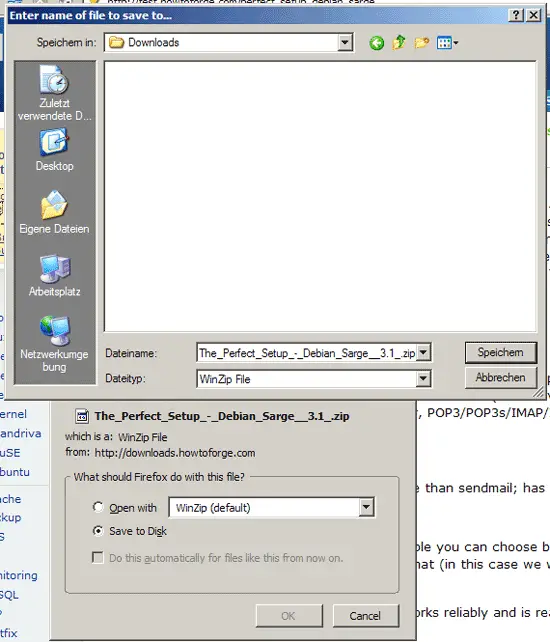550x642 pixels.
Task: Click OK in the Firefox download dialog
Action: [x=289, y=616]
